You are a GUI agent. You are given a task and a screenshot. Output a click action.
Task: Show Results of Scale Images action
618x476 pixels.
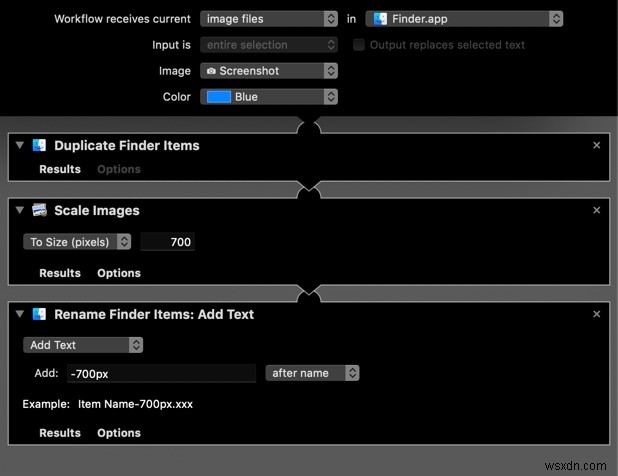click(60, 273)
